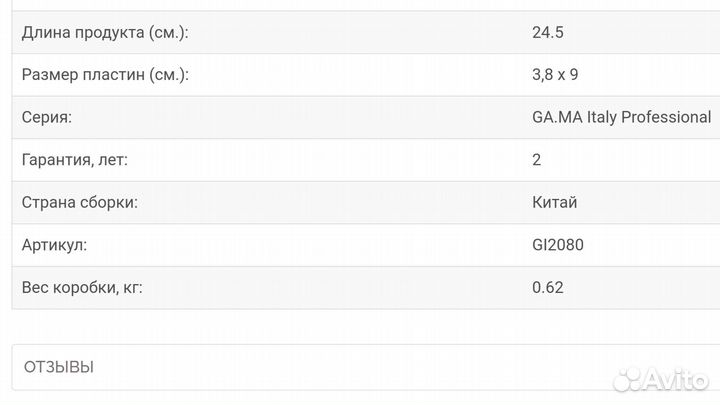Select the 'Длина продукта (см.)' label
Image resolution: width=720 pixels, height=405 pixels.
105,33
